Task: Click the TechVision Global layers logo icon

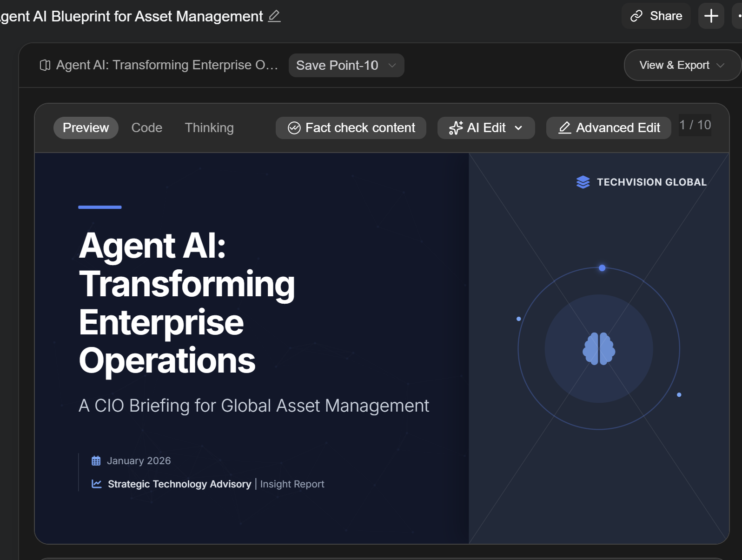Action: pyautogui.click(x=583, y=182)
